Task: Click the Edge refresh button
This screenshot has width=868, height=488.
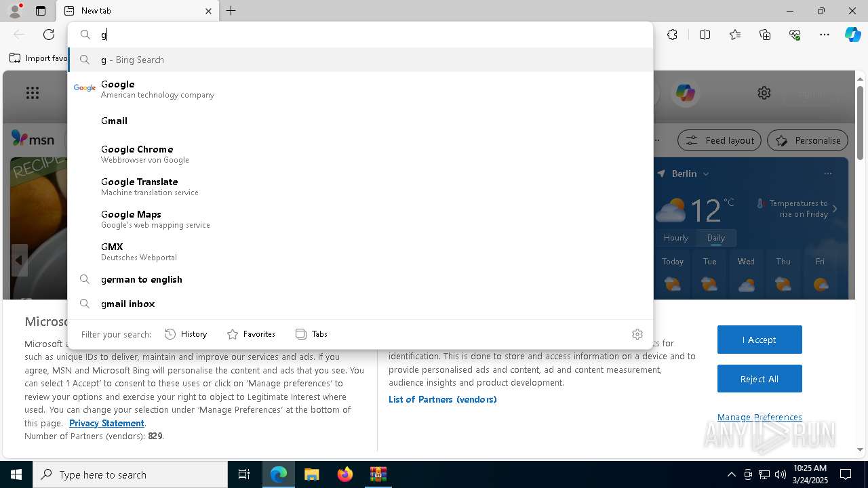Action: tap(49, 35)
